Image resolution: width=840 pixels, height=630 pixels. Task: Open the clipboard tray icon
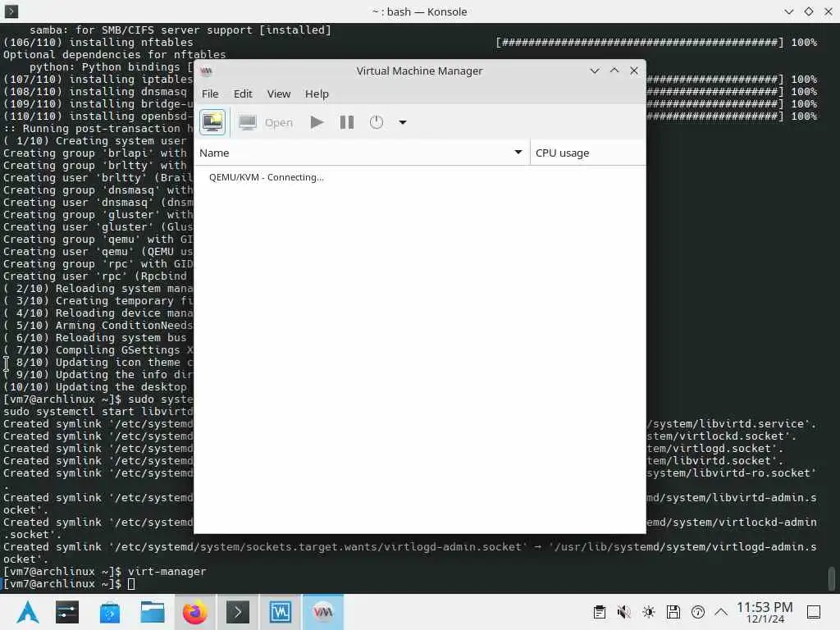pos(600,612)
